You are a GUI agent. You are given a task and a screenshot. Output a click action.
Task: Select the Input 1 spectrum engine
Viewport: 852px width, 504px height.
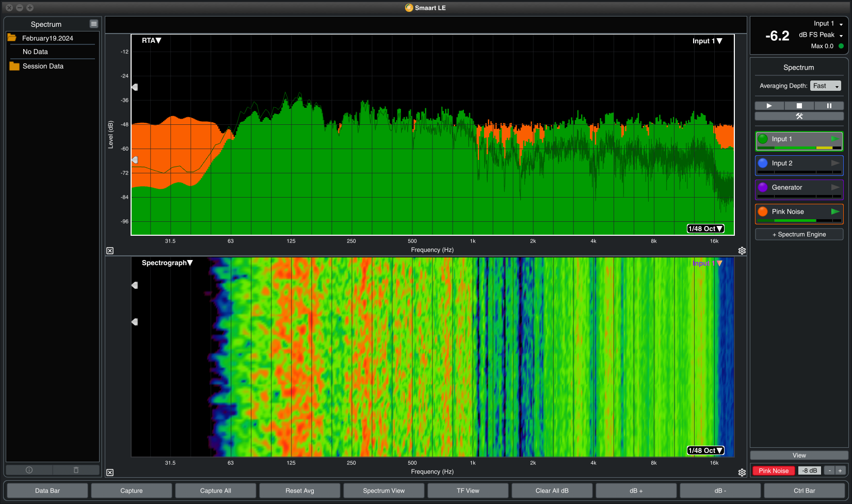[x=799, y=141]
